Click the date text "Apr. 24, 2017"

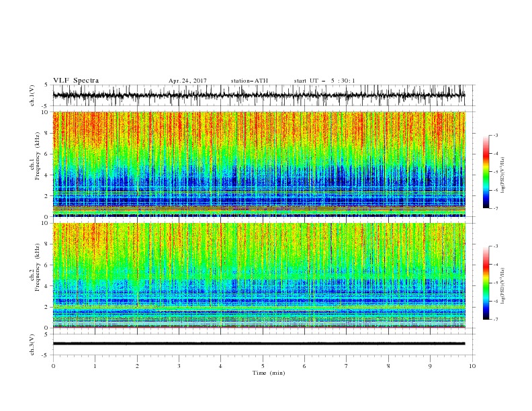point(187,81)
